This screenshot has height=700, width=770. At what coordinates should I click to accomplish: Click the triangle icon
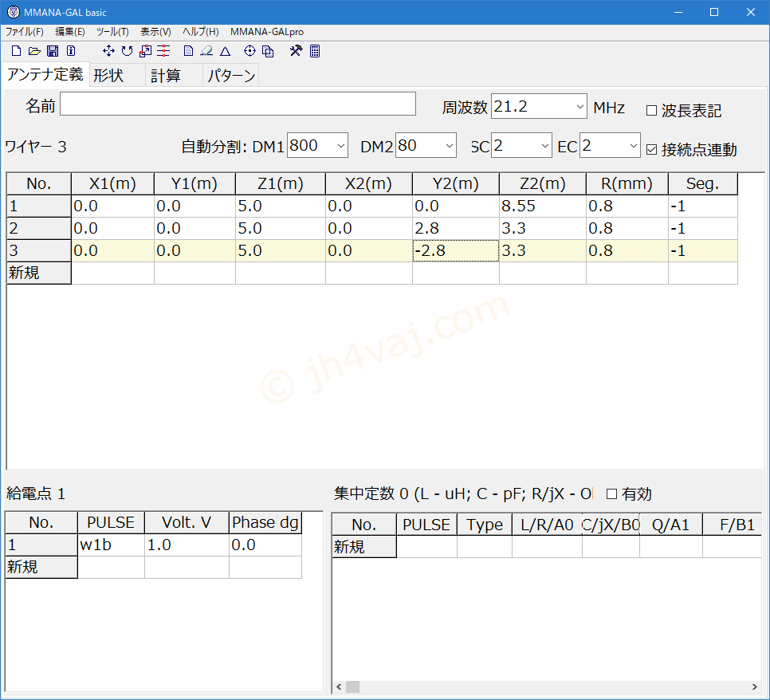225,51
